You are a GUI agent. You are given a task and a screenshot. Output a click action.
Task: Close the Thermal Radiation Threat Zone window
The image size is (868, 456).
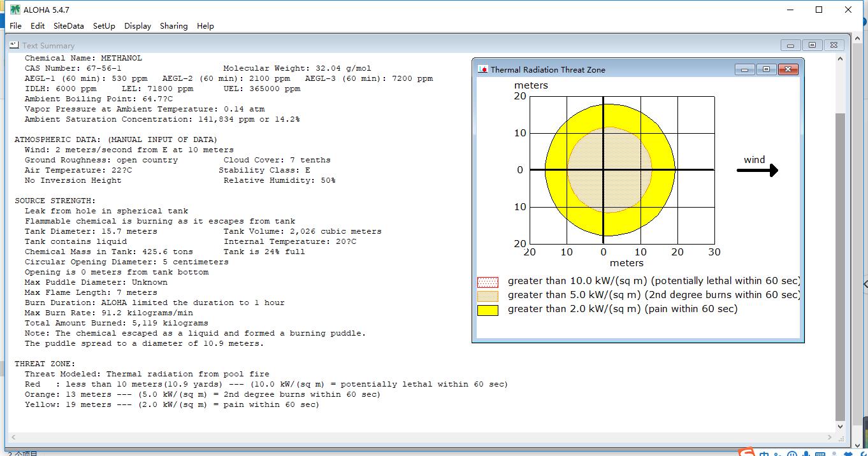[x=788, y=69]
